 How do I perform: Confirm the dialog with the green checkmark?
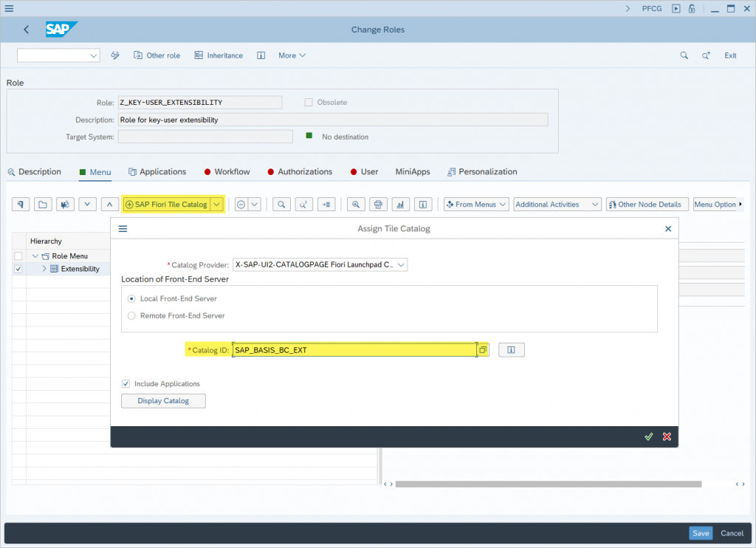coord(648,436)
